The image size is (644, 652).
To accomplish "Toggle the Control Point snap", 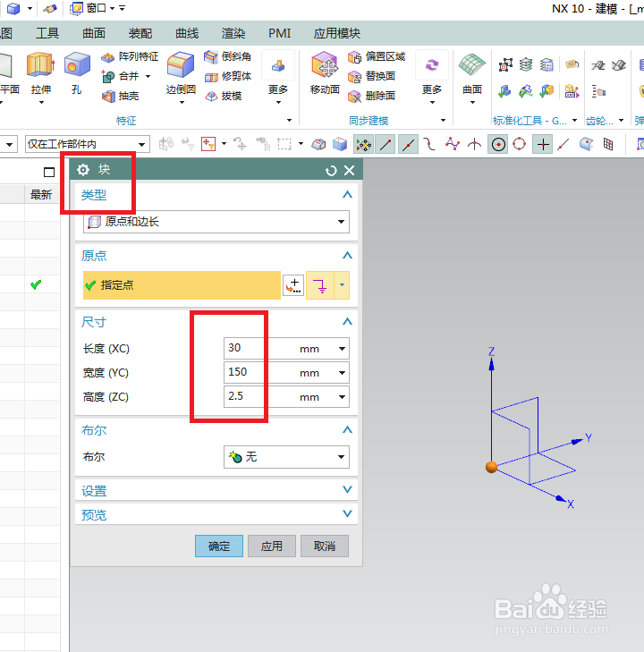I will (429, 145).
